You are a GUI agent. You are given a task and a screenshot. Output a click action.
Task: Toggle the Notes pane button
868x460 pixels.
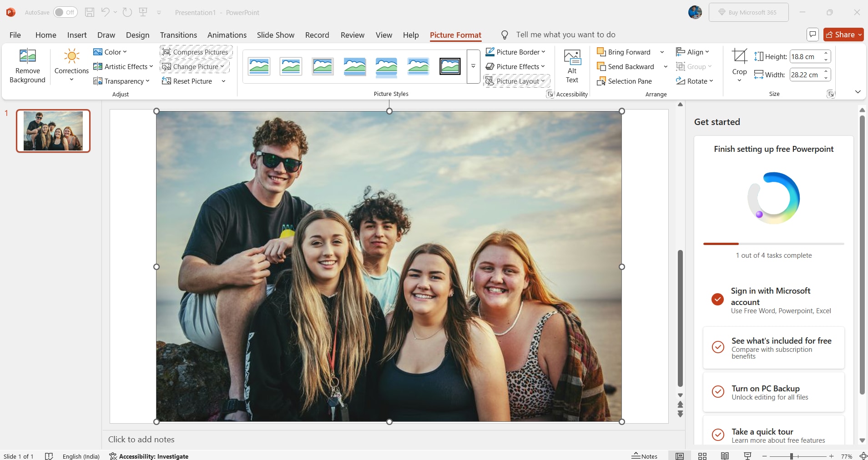[x=644, y=456]
